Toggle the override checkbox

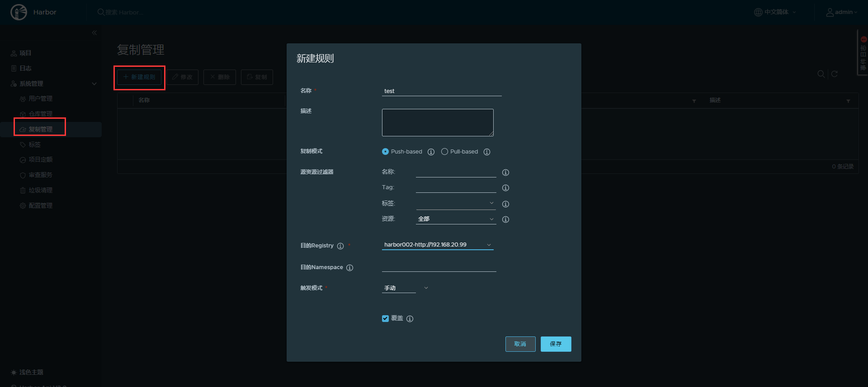[385, 318]
